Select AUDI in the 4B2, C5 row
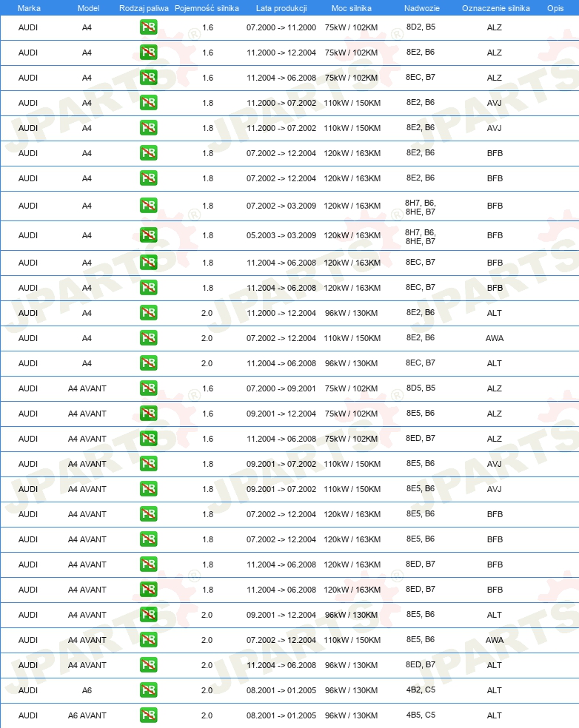The image size is (579, 728). [28, 690]
